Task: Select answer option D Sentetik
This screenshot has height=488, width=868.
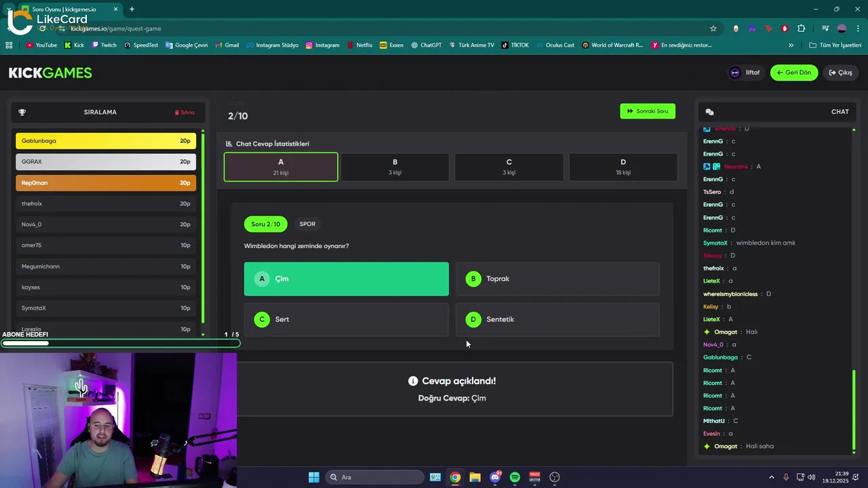Action: (557, 319)
